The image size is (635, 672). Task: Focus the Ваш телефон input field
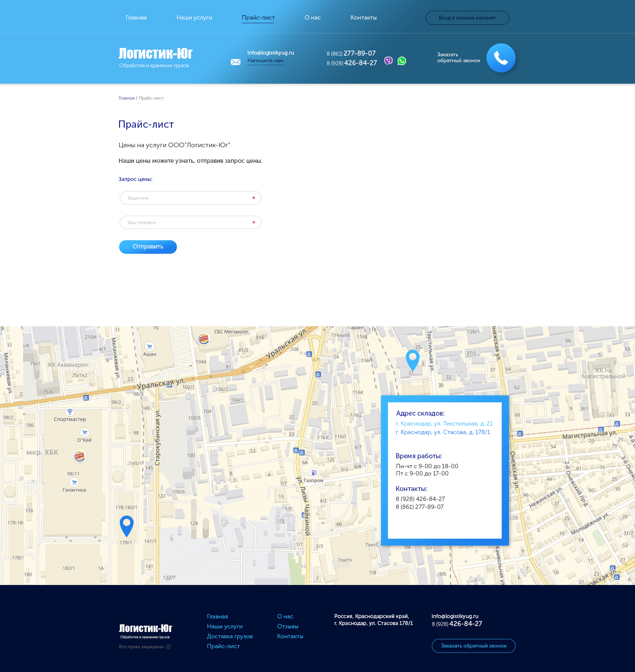click(x=190, y=223)
